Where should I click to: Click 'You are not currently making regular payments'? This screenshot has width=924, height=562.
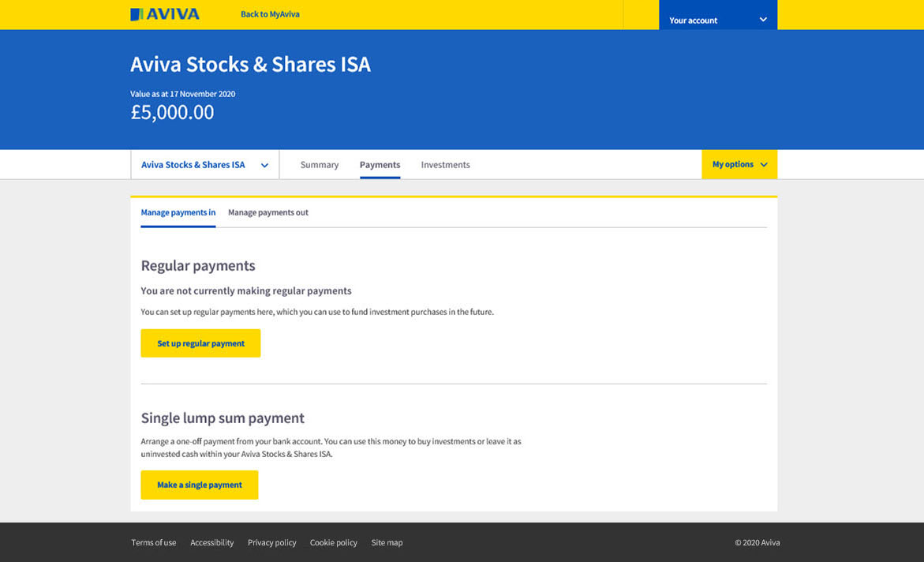[246, 290]
